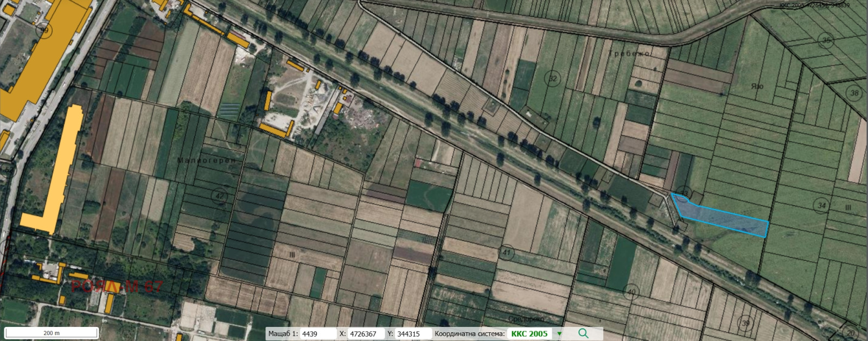
Task: Click the circled block number 42
Action: tap(219, 196)
